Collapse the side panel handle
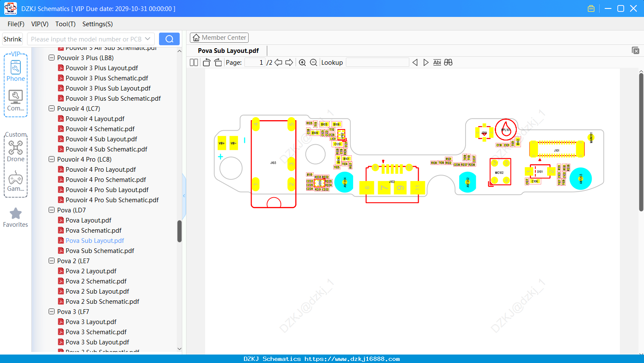The height and width of the screenshot is (363, 644). [184, 195]
